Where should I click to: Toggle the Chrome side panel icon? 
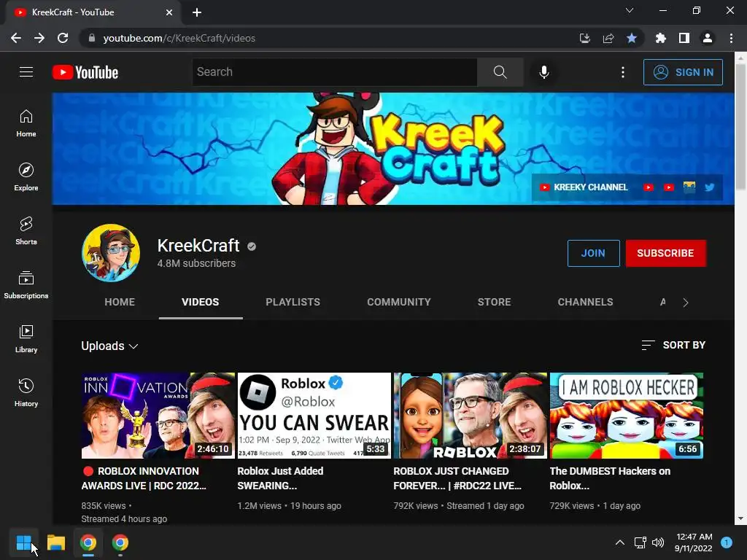click(x=684, y=38)
